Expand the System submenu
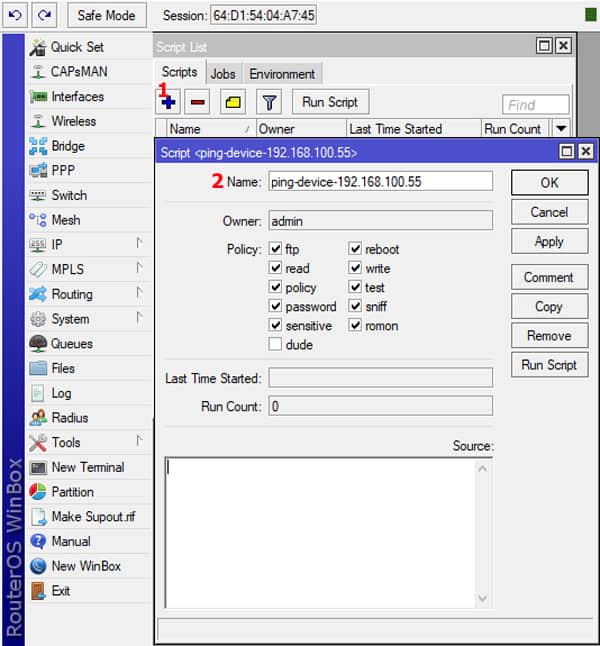Image resolution: width=600 pixels, height=646 pixels. pos(139,318)
